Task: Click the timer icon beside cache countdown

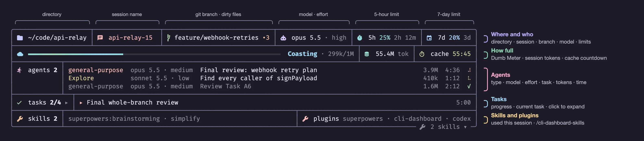Action: point(422,54)
